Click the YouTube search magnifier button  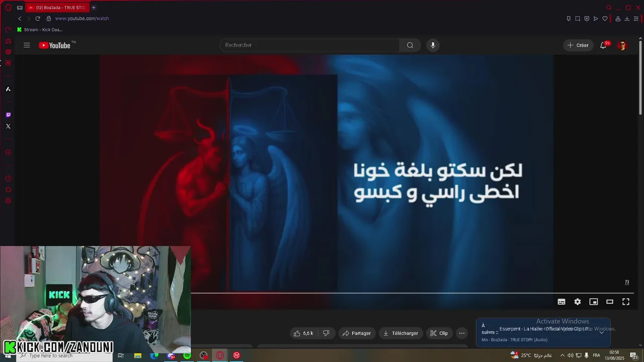[410, 45]
